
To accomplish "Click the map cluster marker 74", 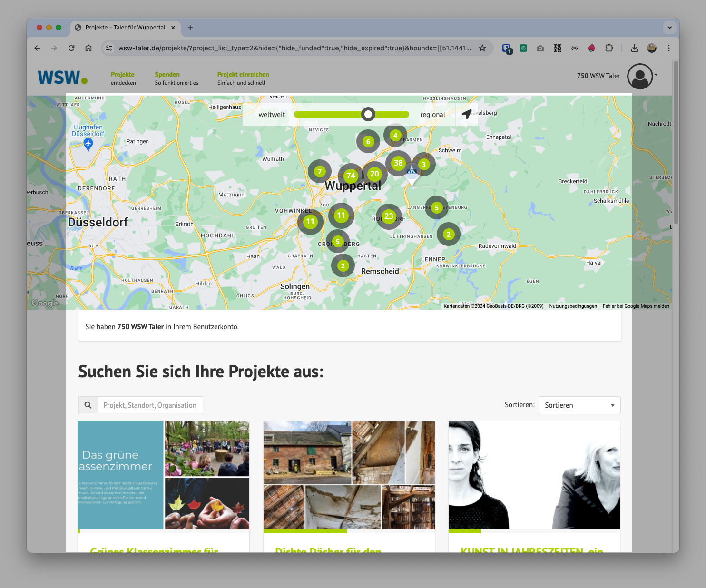I will click(351, 176).
